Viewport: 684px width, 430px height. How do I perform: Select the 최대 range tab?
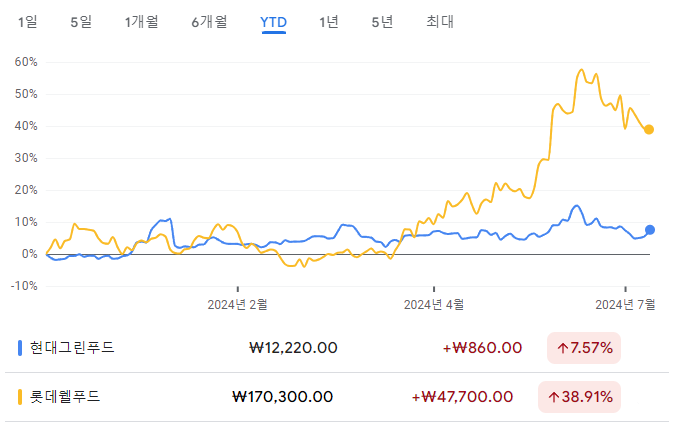coord(440,22)
